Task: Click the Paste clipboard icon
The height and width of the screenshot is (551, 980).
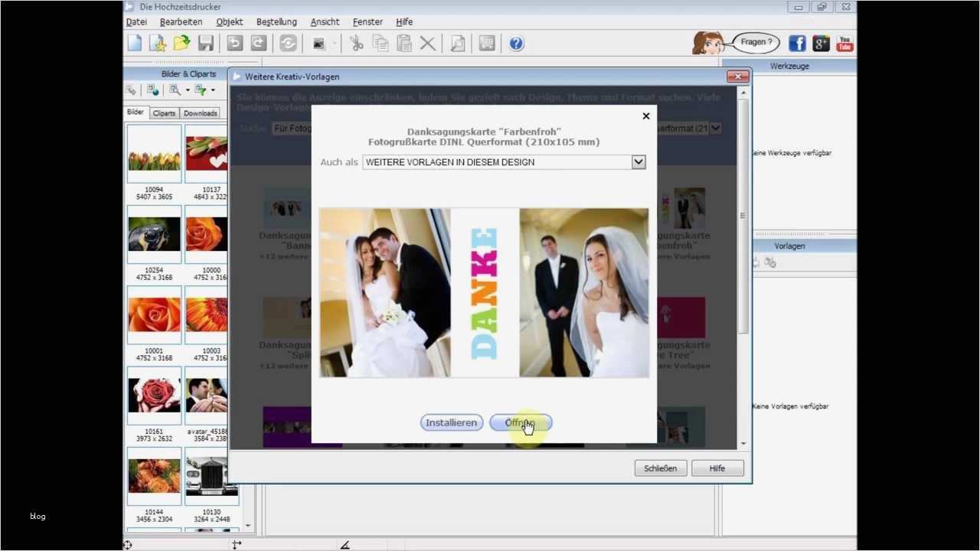Action: click(403, 44)
